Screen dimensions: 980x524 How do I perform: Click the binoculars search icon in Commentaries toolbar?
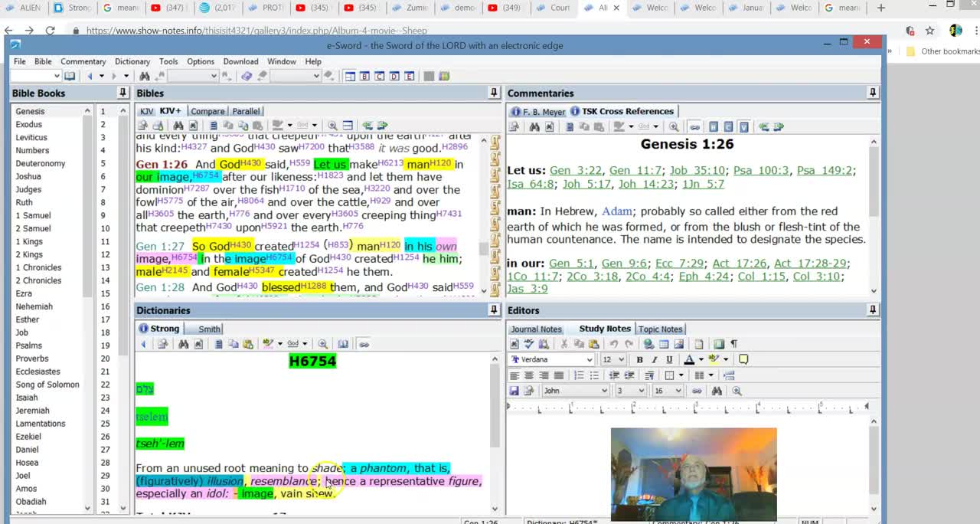pyautogui.click(x=534, y=126)
